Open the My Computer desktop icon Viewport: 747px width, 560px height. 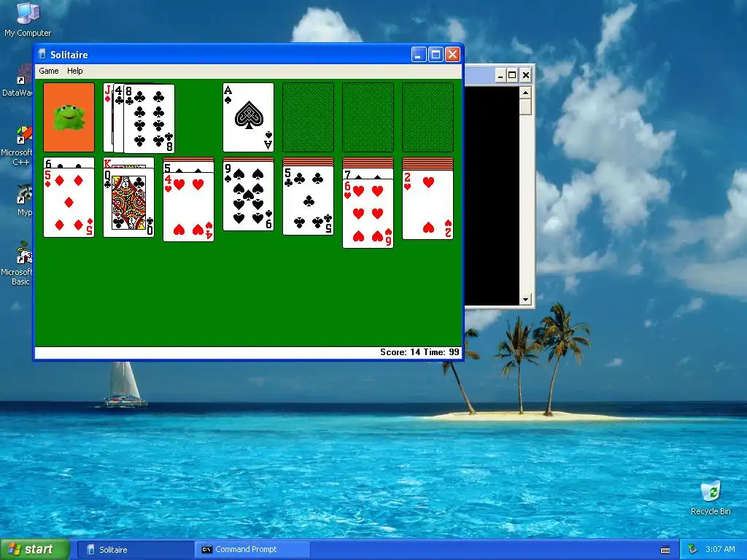point(28,19)
